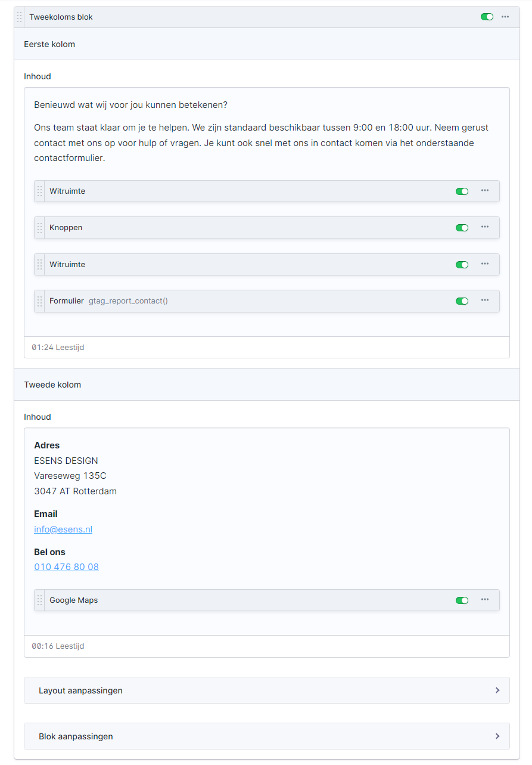Grab the drag handle of the Knoppen block
Screen dimensions: 532x765
[39, 228]
